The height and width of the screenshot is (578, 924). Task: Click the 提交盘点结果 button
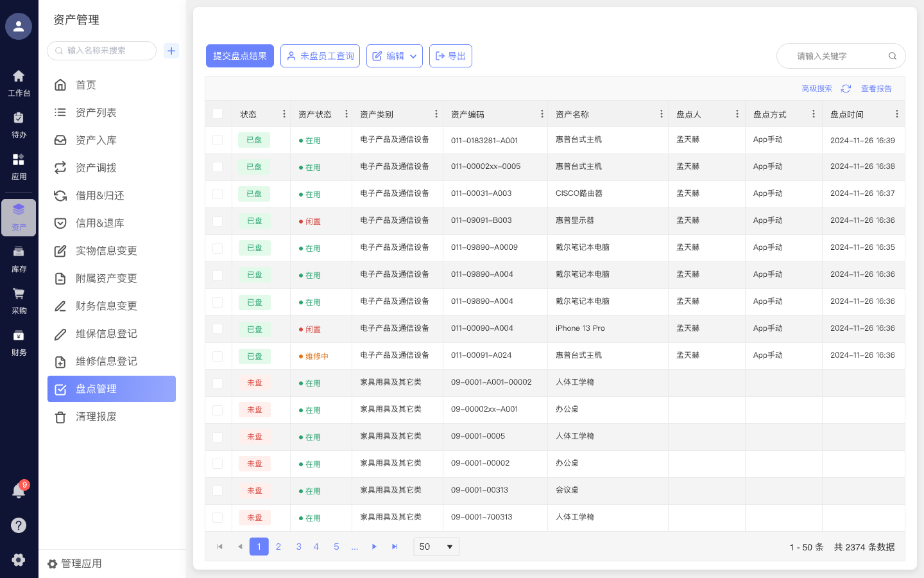point(240,56)
